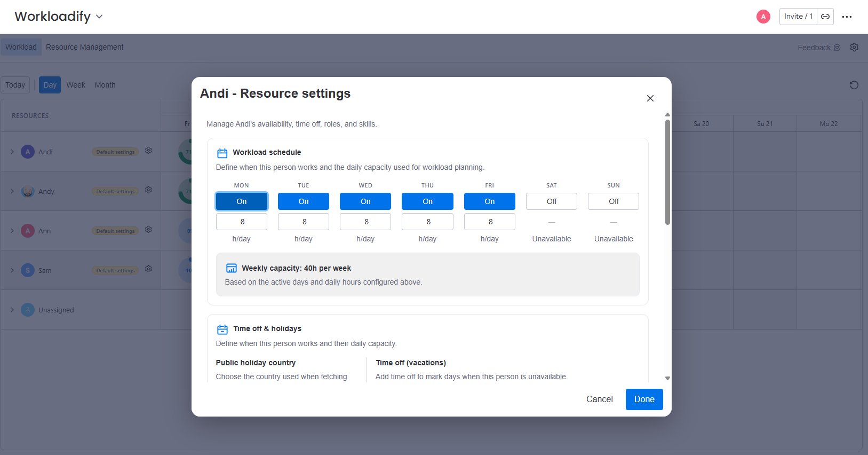Select the Week view
The width and height of the screenshot is (868, 455).
coord(76,85)
